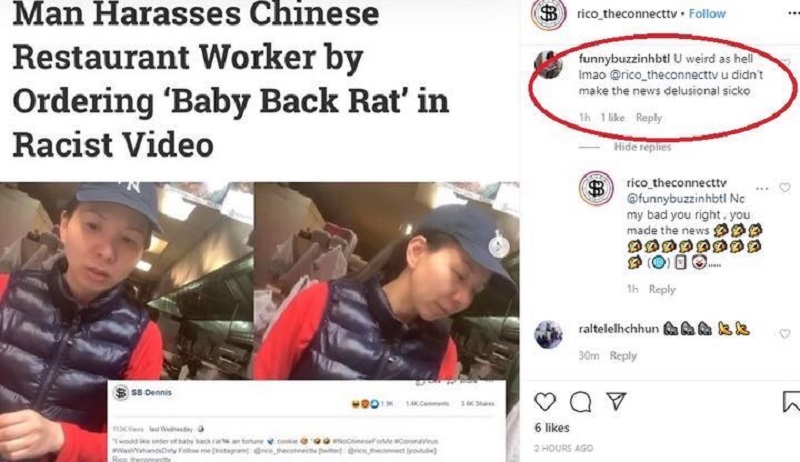Reply to raltelelhchhun's comment
This screenshot has width=800, height=462.
tap(623, 355)
